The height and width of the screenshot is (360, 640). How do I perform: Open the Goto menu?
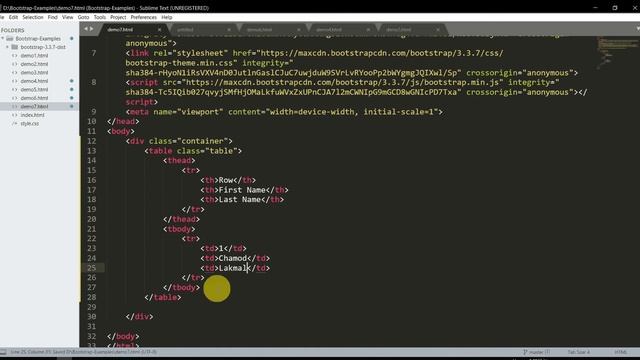click(83, 17)
